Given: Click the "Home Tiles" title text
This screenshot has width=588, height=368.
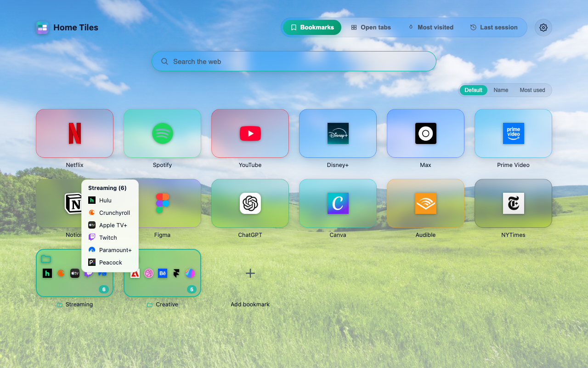Looking at the screenshot, I should tap(76, 28).
